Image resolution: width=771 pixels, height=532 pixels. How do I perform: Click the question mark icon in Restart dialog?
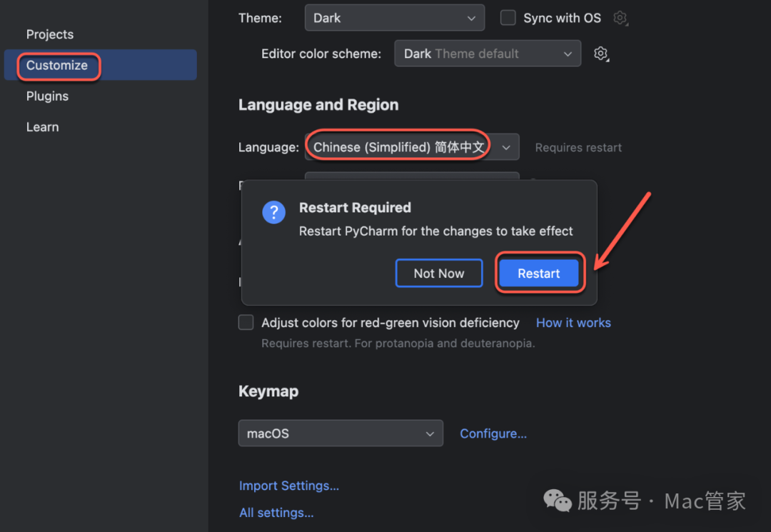click(274, 212)
